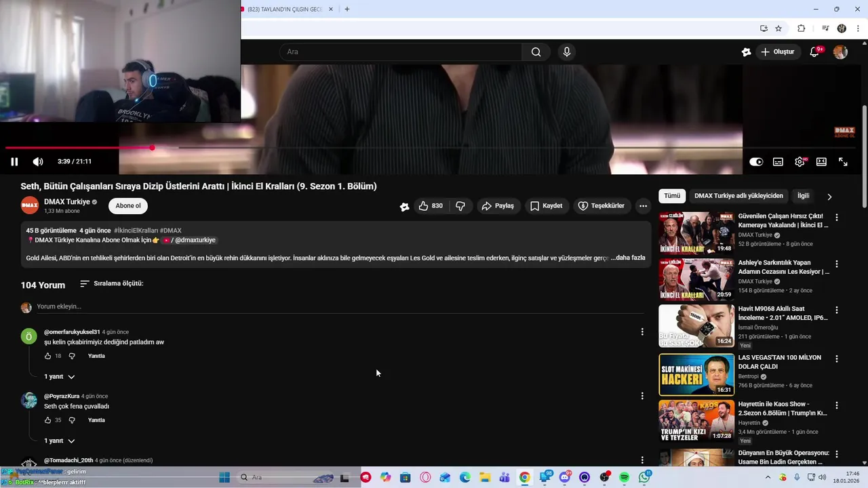Switch to theater mode view
Viewport: 868px width, 488px height.
(821, 162)
